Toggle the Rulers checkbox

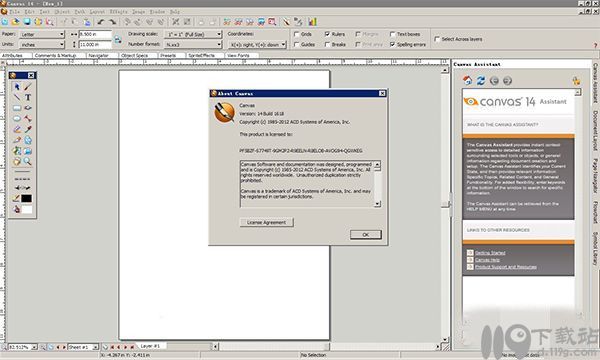click(327, 34)
